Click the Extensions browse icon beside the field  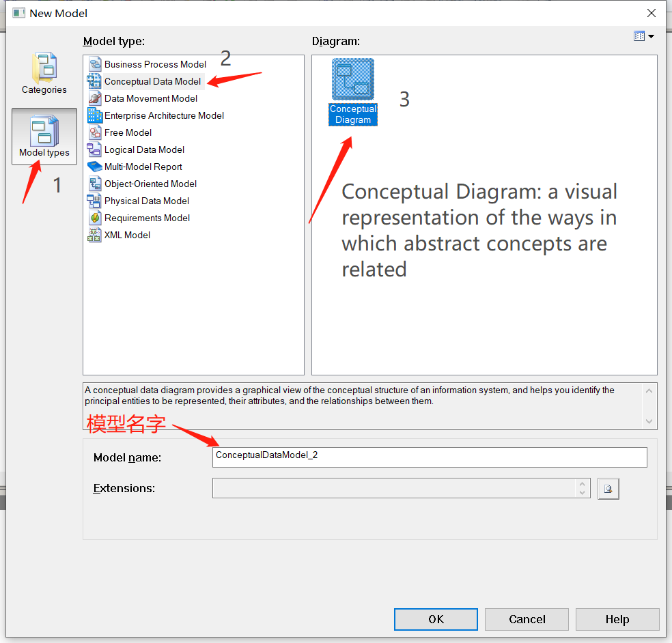point(608,488)
